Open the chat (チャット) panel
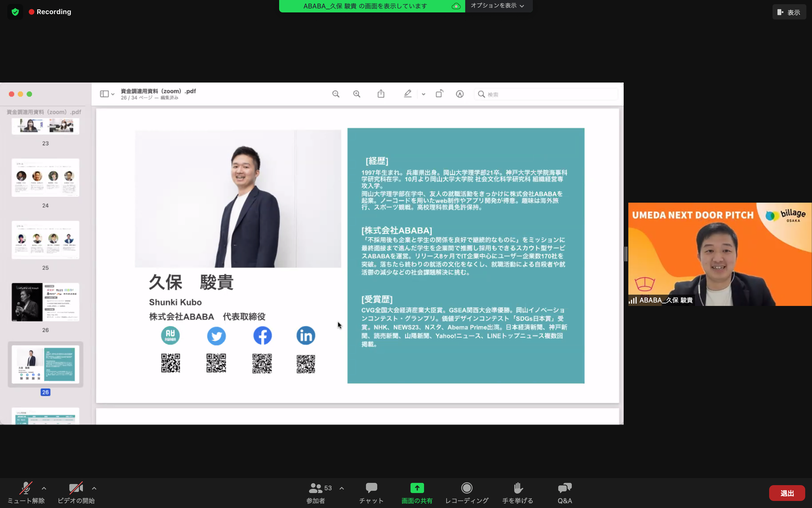Image resolution: width=812 pixels, height=508 pixels. pos(371,488)
